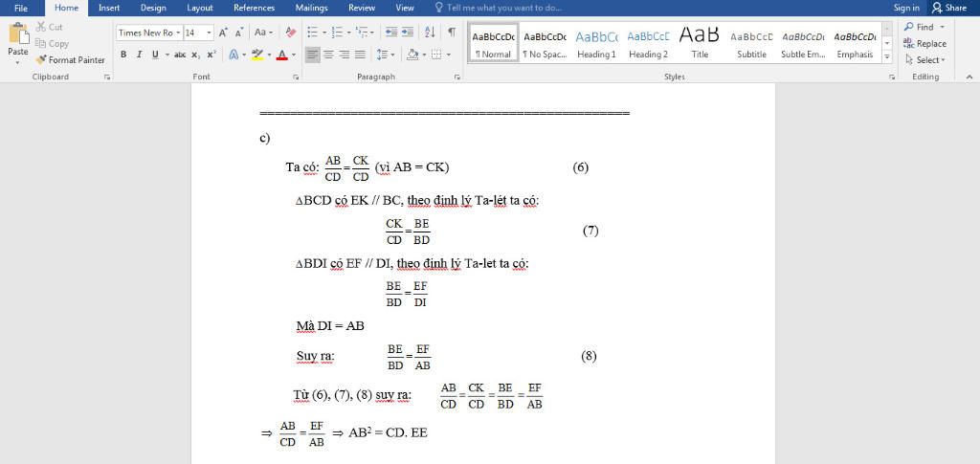Apply the Subtitle style
The width and height of the screenshot is (980, 464).
pyautogui.click(x=751, y=42)
